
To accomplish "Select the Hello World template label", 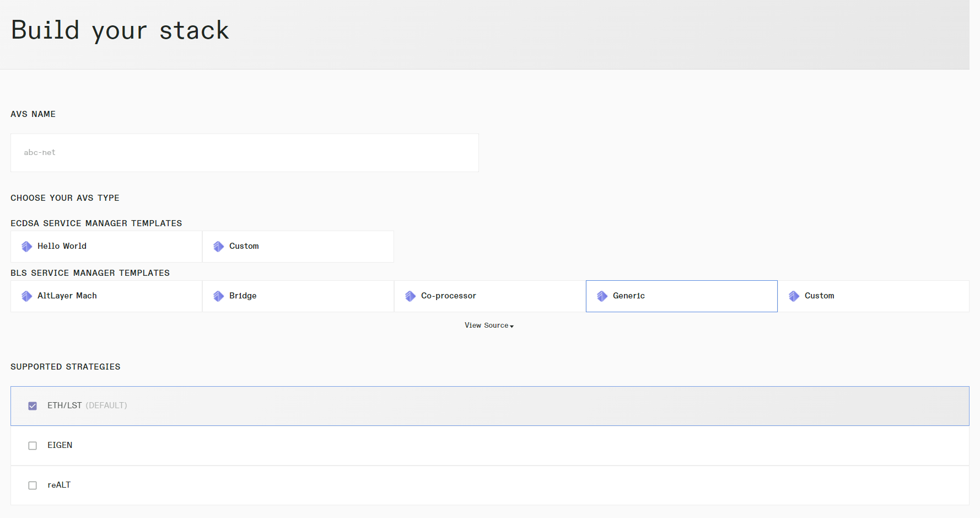I will [x=62, y=246].
